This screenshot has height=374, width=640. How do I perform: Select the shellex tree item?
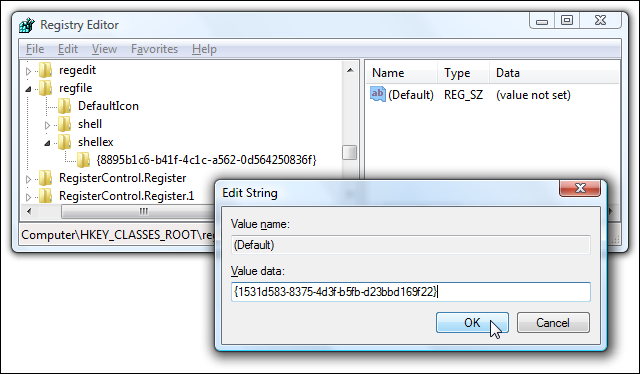coord(96,142)
